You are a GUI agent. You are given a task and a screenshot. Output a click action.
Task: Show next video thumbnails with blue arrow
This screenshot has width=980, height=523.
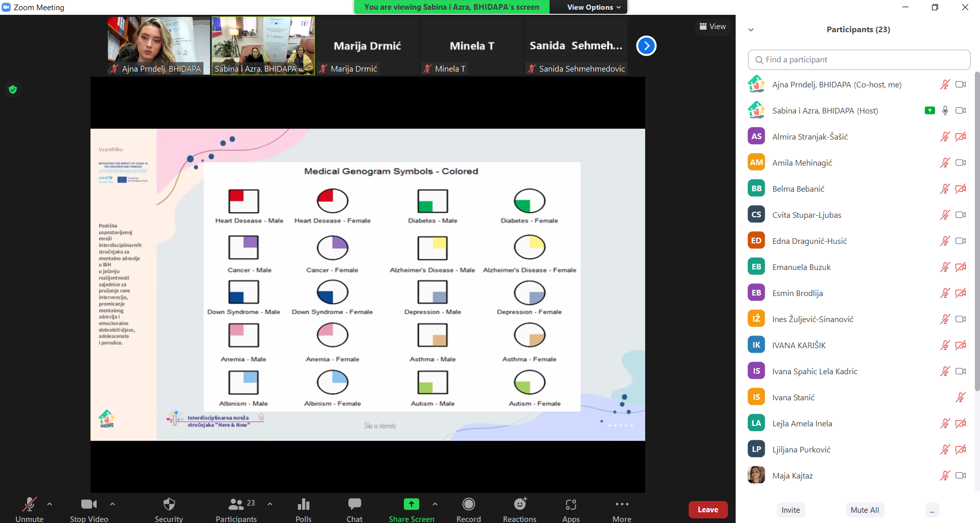tap(646, 46)
